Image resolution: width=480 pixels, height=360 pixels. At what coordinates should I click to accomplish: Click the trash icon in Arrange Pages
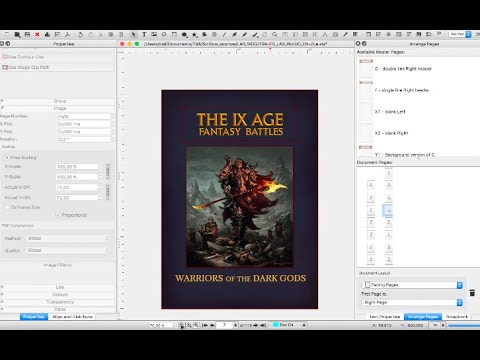(x=472, y=293)
